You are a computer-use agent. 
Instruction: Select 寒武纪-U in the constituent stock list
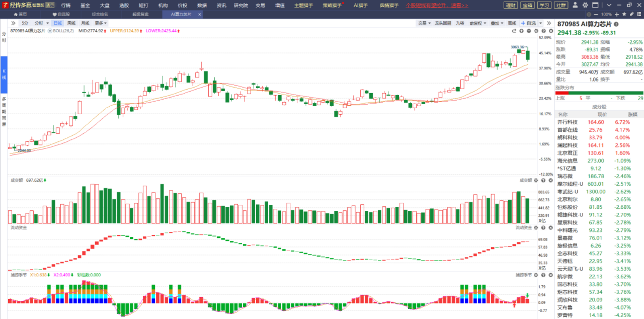(x=568, y=192)
